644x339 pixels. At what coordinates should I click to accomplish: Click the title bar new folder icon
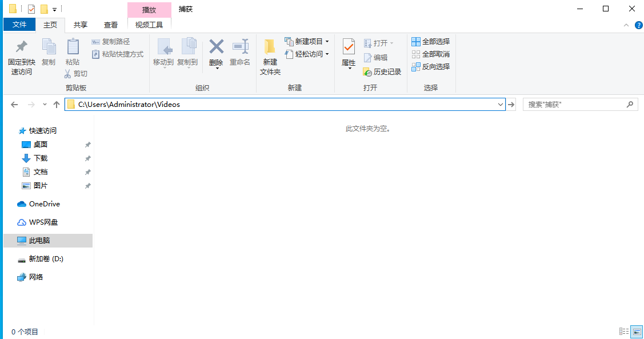[44, 9]
